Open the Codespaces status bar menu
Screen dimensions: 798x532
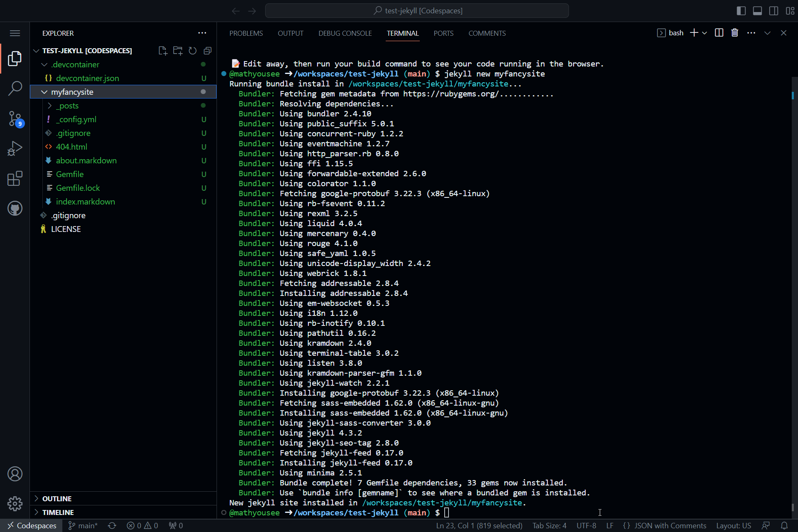[x=31, y=525]
